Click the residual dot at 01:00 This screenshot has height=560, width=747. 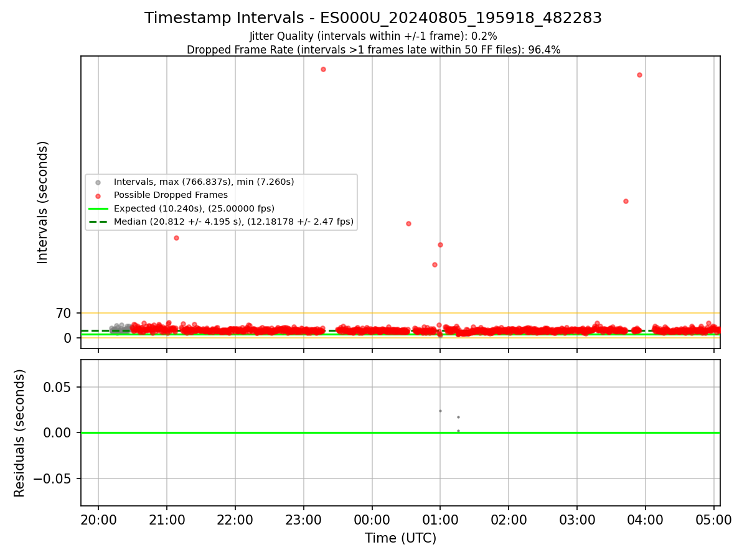coord(440,411)
